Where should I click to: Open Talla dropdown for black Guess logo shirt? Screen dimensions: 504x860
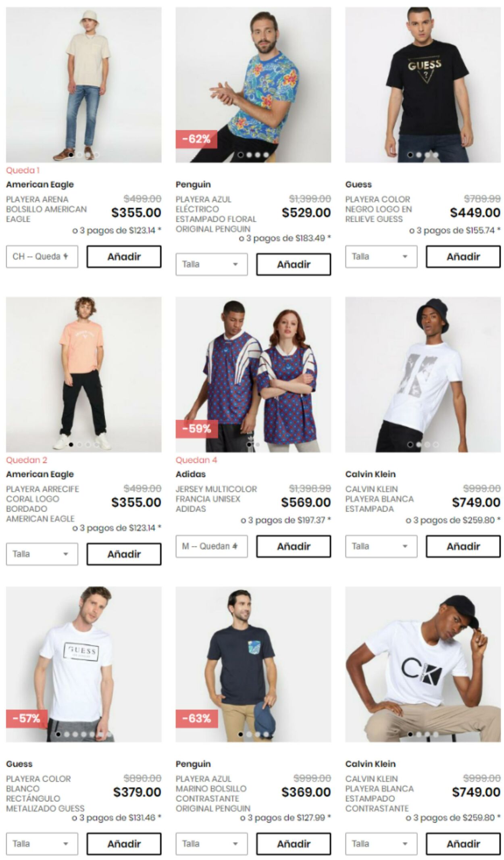click(381, 256)
